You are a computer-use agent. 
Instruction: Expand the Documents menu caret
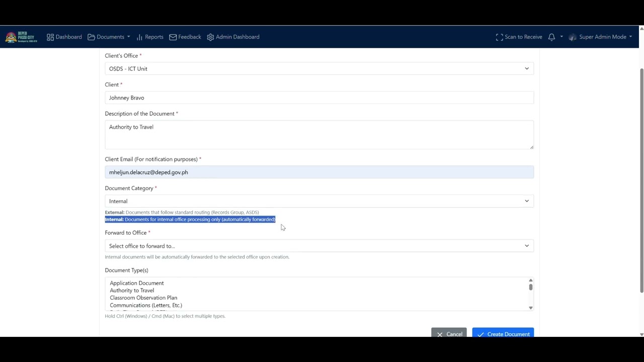(128, 37)
